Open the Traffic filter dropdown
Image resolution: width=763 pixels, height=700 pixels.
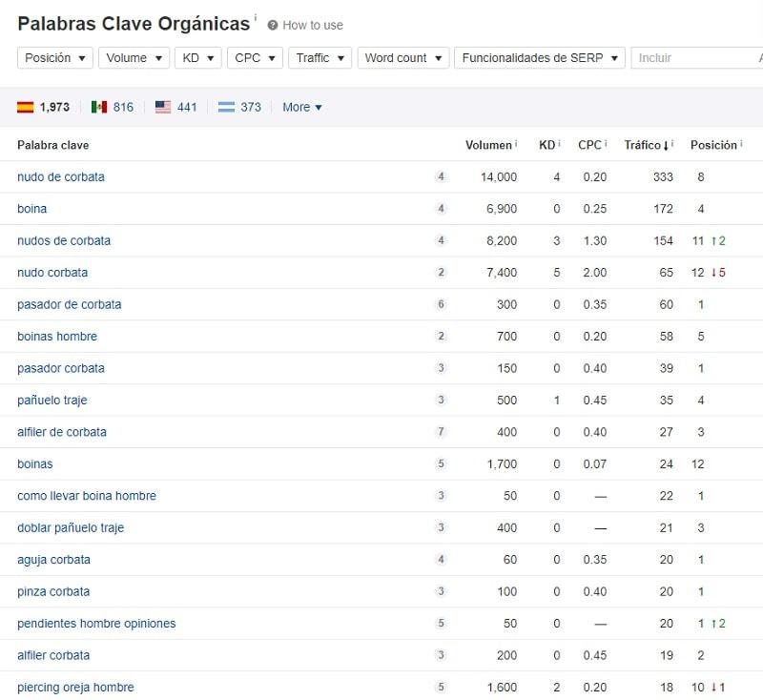tap(320, 57)
